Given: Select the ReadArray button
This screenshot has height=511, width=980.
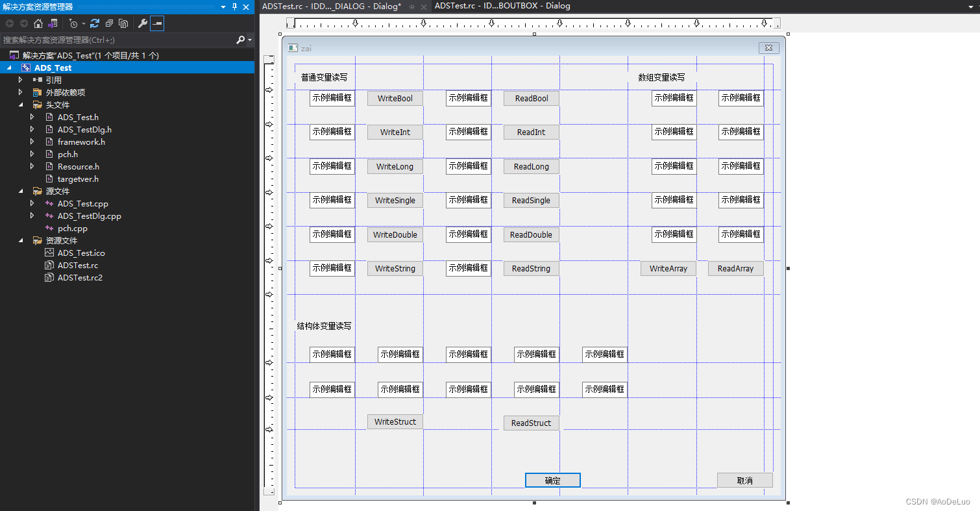Looking at the screenshot, I should pyautogui.click(x=736, y=269).
